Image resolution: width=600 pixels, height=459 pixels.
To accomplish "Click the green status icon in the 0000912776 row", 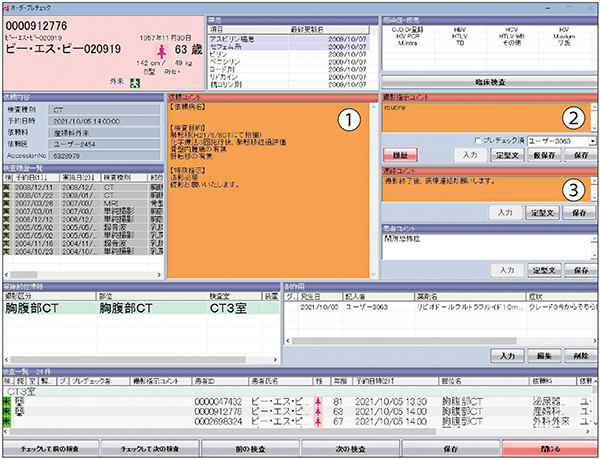I will [x=6, y=410].
